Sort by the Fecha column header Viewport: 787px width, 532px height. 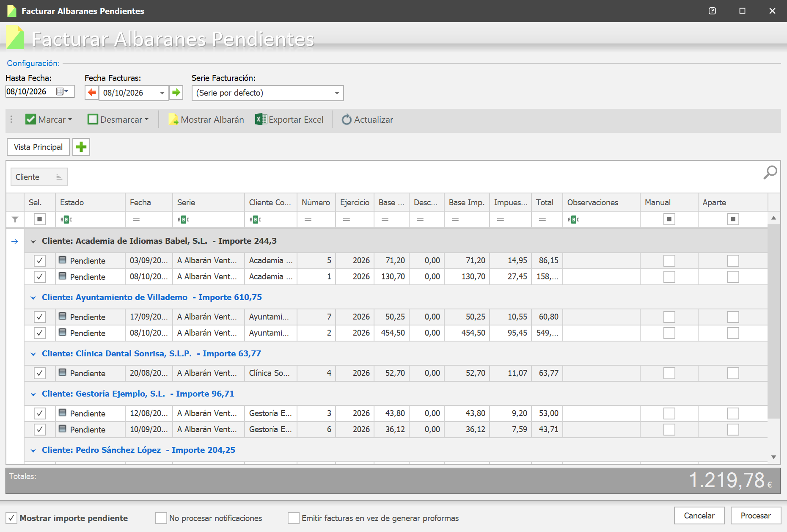pyautogui.click(x=149, y=202)
